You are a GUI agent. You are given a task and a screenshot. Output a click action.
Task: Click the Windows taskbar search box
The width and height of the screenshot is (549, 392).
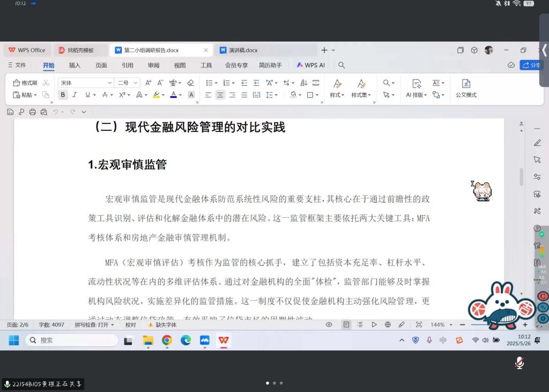click(71, 341)
